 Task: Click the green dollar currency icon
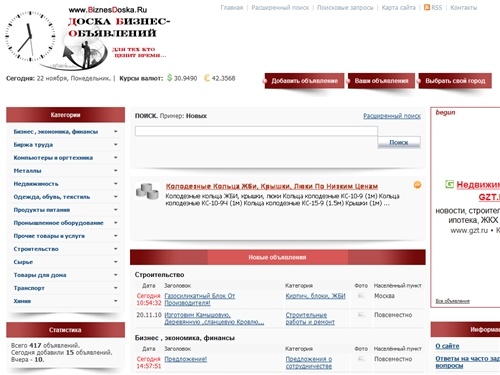pos(169,78)
